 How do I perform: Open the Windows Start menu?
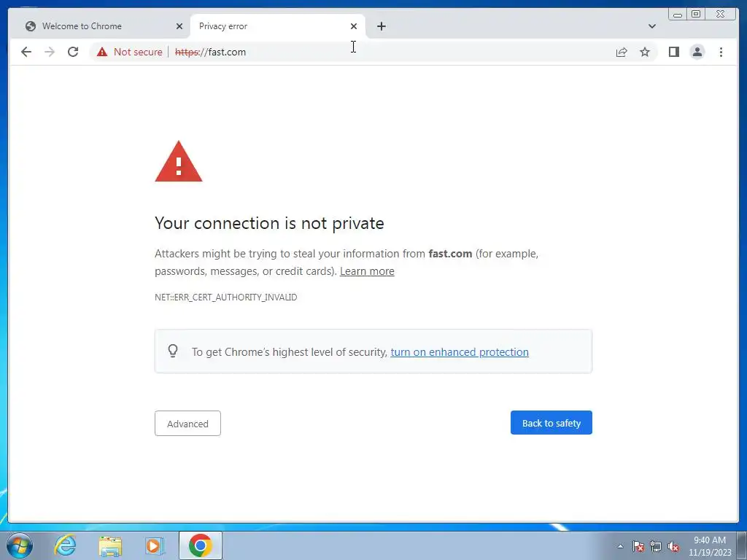[x=20, y=545]
